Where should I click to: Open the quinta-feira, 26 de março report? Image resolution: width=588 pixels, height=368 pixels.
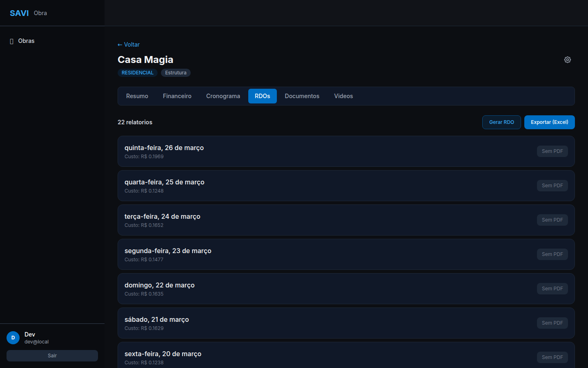[164, 148]
